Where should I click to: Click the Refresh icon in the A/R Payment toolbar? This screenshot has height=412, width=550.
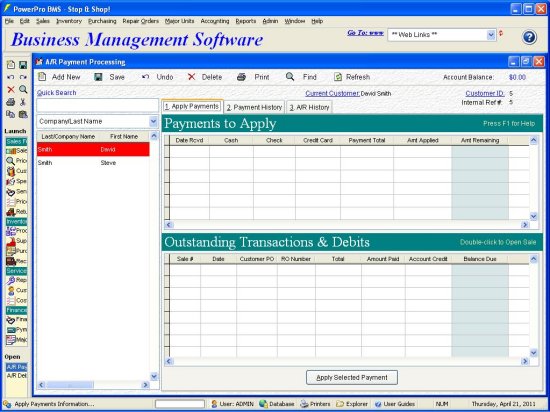coord(338,77)
